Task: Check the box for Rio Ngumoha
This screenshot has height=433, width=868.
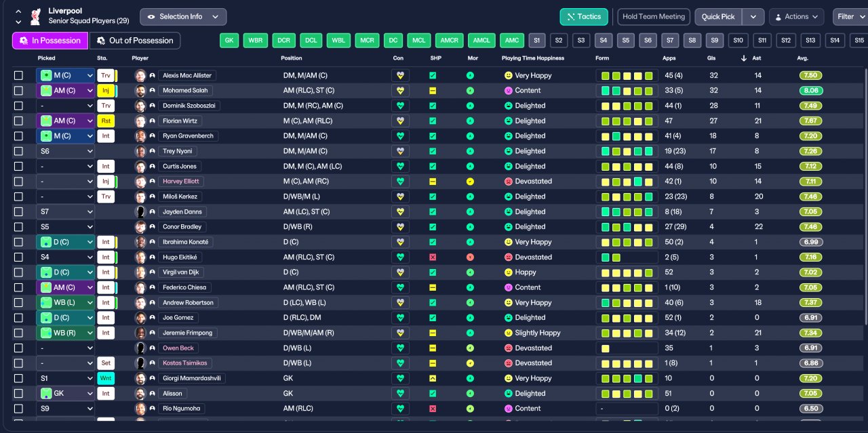Action: coord(18,409)
